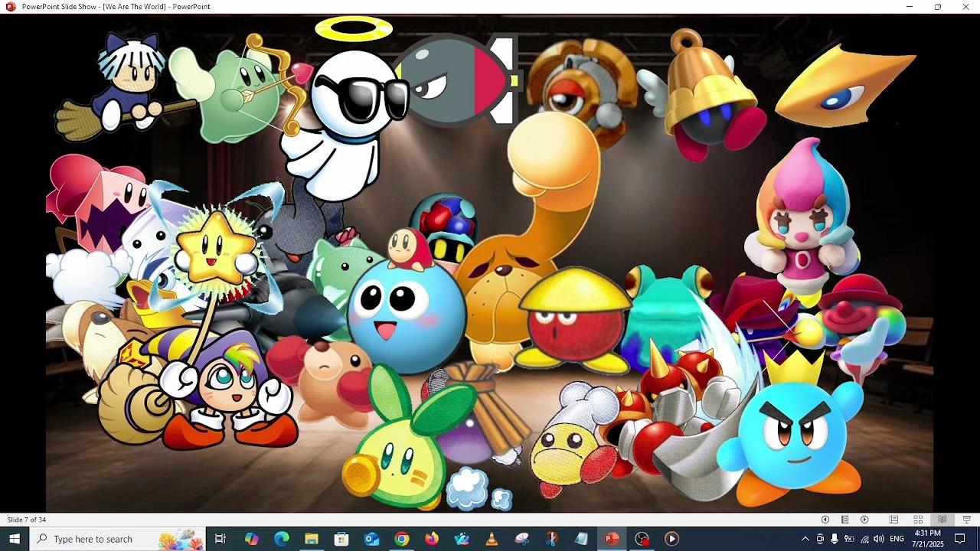Open the red-and-blue scissors app in taskbar
This screenshot has width=980, height=551.
tap(552, 539)
